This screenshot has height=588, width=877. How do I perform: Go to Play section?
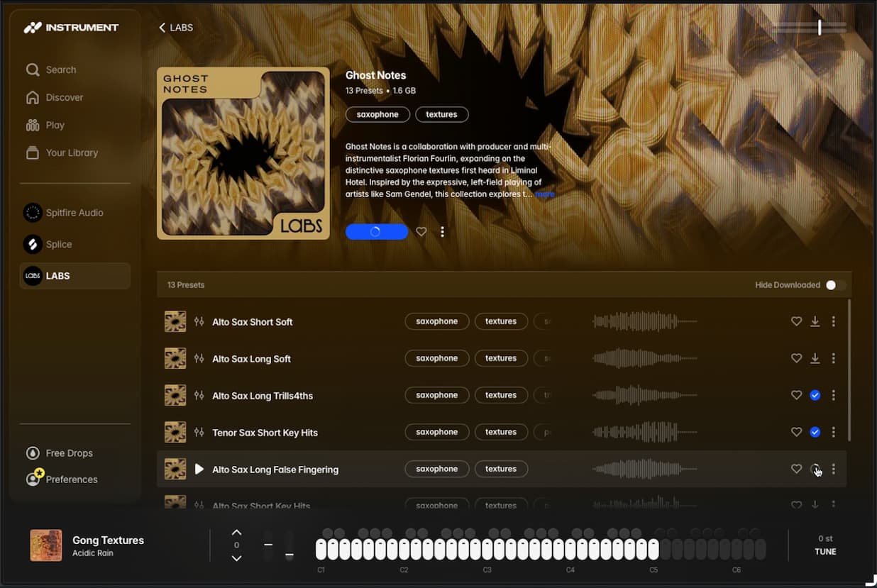[45, 125]
